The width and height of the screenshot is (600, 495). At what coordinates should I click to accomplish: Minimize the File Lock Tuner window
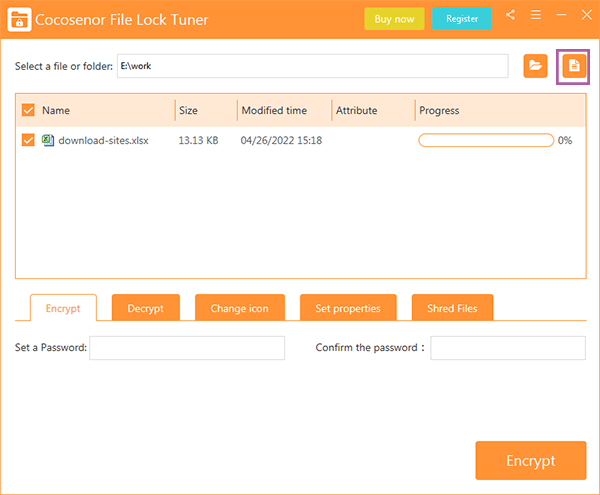coord(561,15)
